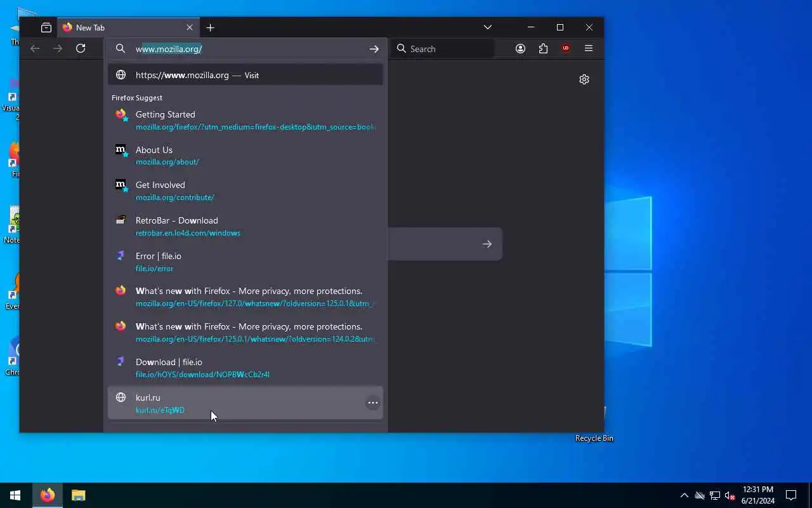
Task: Click the mozilla.org/contribute/ URL text
Action: pyautogui.click(x=175, y=197)
